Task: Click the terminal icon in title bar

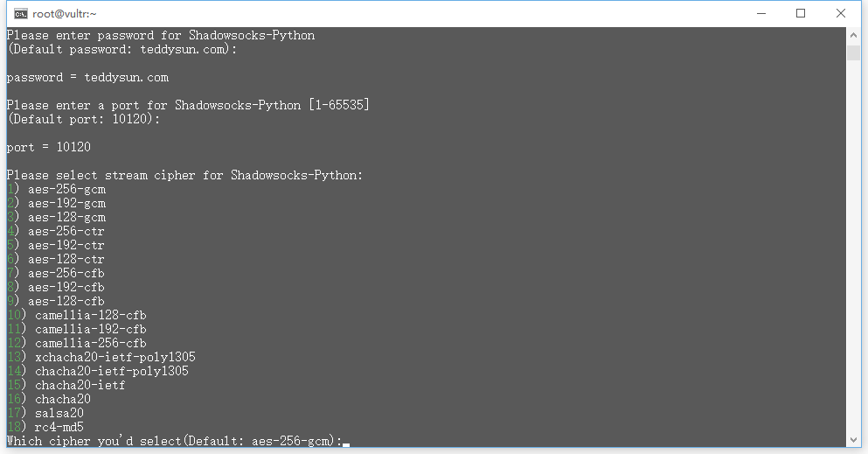Action: 19,13
